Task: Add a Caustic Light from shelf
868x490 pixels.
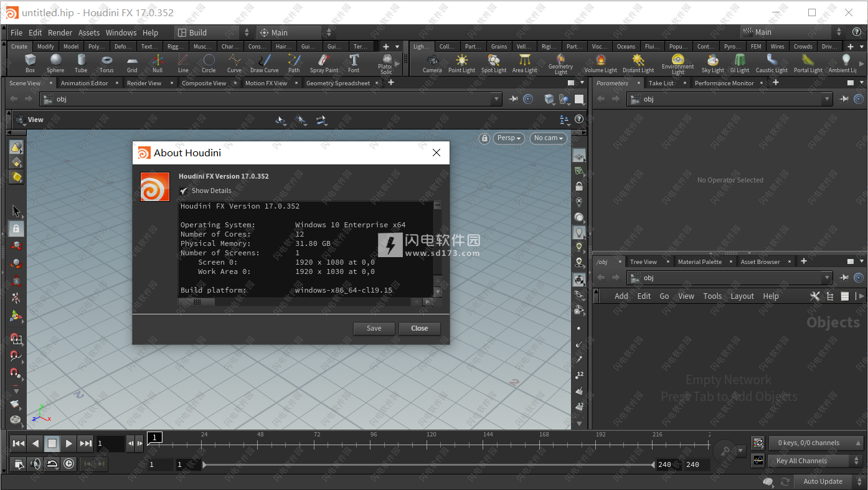Action: [772, 63]
